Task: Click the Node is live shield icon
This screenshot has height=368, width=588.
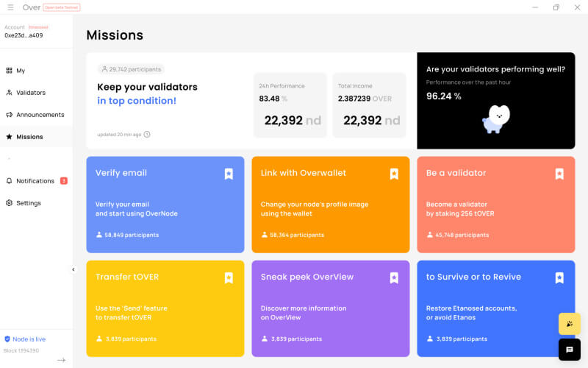Action: click(x=7, y=339)
